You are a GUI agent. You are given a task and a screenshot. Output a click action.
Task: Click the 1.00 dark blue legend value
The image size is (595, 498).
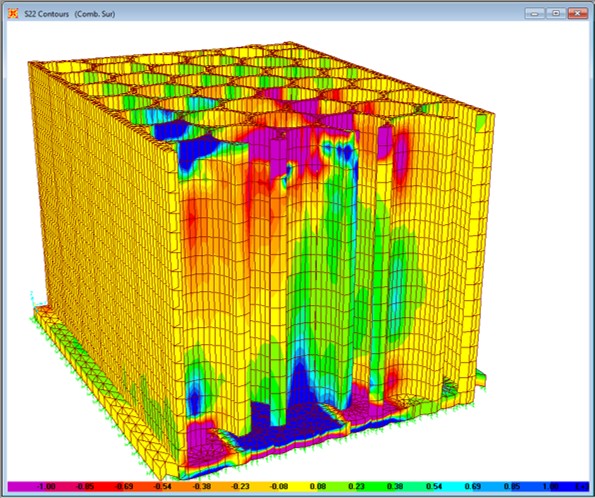tap(550, 486)
